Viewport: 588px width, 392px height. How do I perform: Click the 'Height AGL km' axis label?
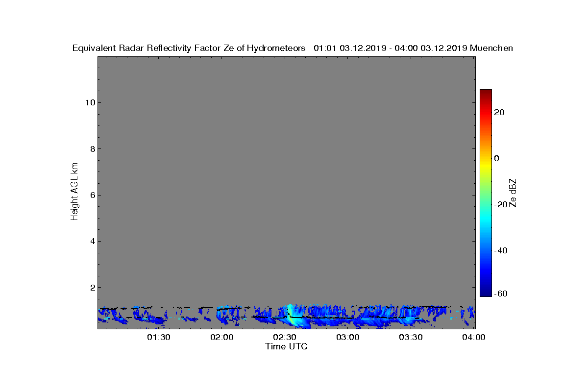[74, 193]
